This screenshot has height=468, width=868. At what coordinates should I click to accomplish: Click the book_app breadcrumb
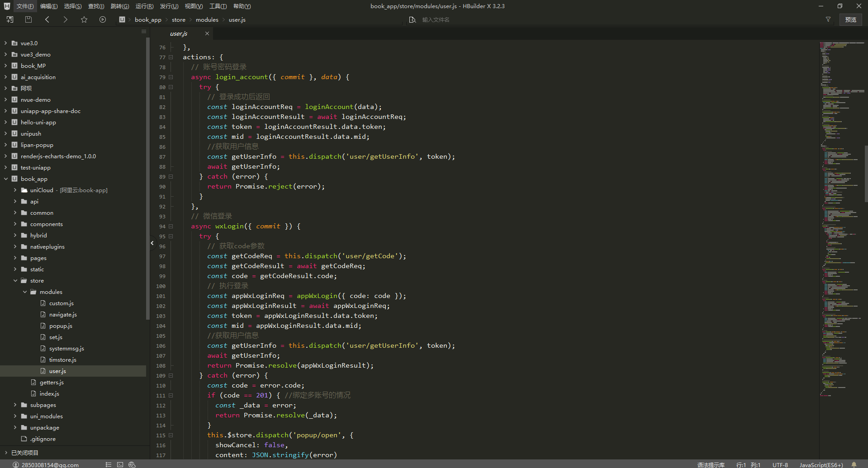[148, 20]
